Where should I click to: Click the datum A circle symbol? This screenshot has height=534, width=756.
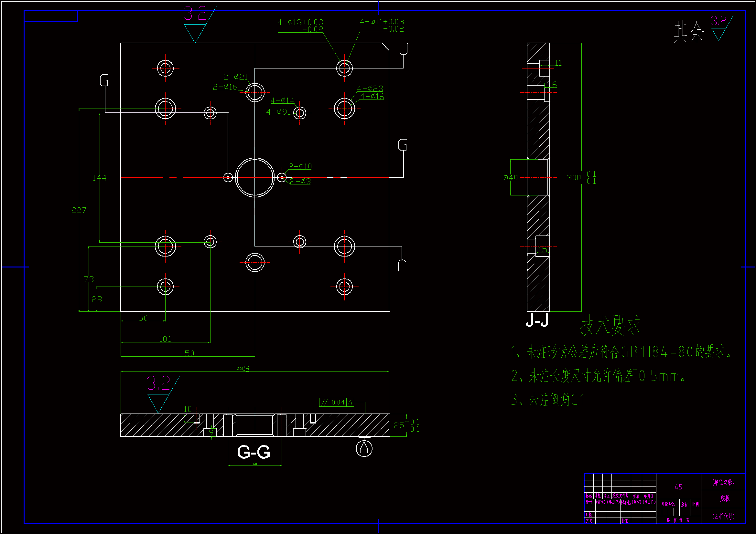click(x=364, y=448)
